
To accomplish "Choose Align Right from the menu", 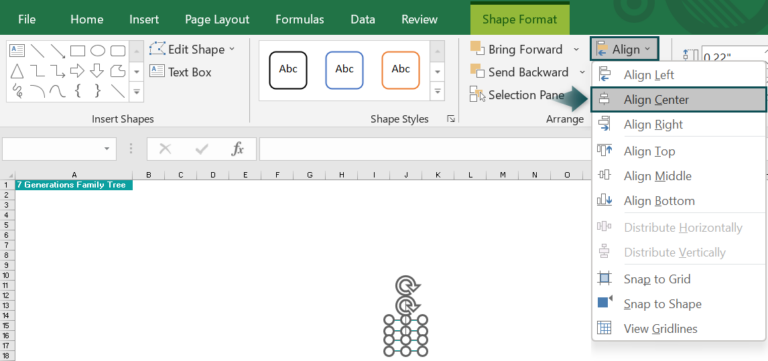I will tap(678, 124).
